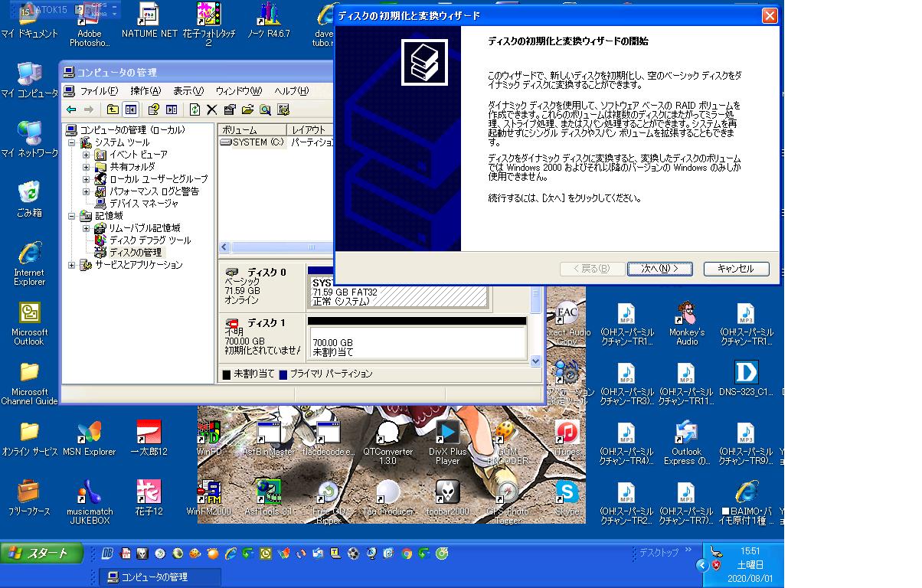
Task: Click the Open folder toolbar icon
Action: (247, 109)
